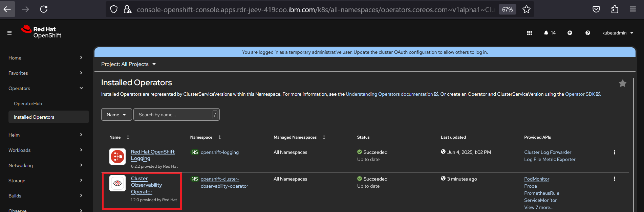Open the notifications bell icon
This screenshot has width=644, height=212.
[546, 33]
